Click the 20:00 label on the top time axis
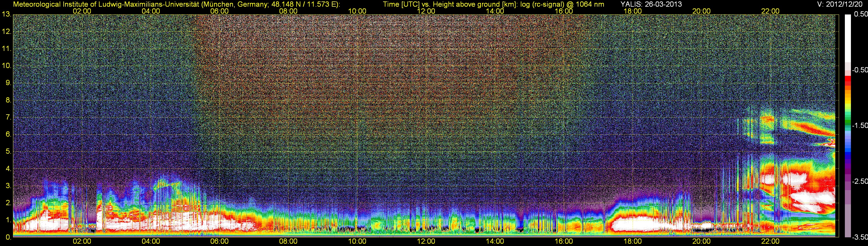This screenshot has height=246, width=868. pyautogui.click(x=702, y=11)
